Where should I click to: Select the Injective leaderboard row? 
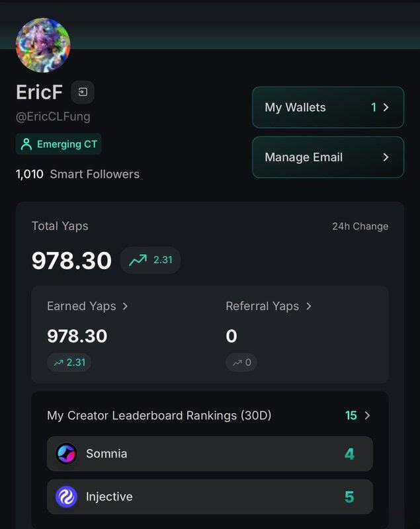(210, 497)
